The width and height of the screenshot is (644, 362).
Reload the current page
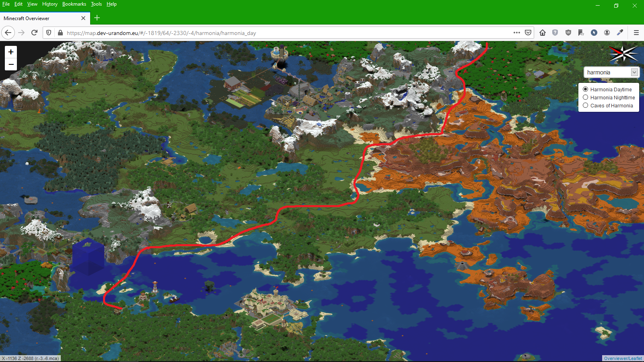(x=34, y=33)
